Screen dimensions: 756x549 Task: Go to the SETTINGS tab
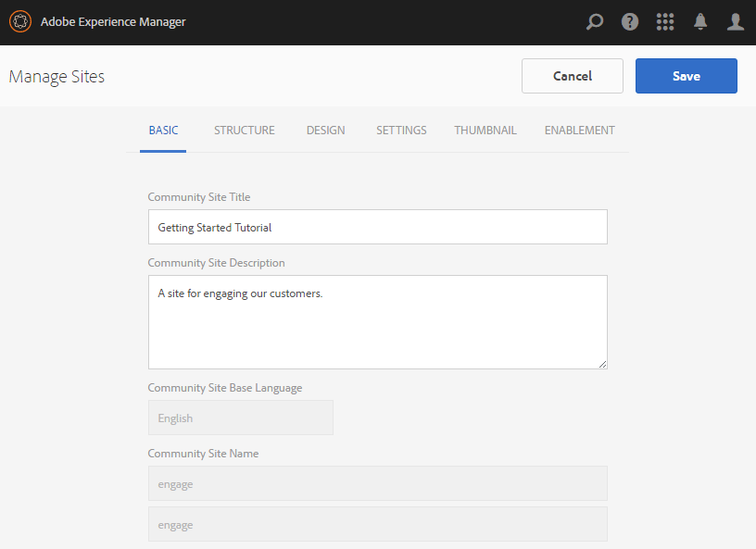pyautogui.click(x=401, y=131)
